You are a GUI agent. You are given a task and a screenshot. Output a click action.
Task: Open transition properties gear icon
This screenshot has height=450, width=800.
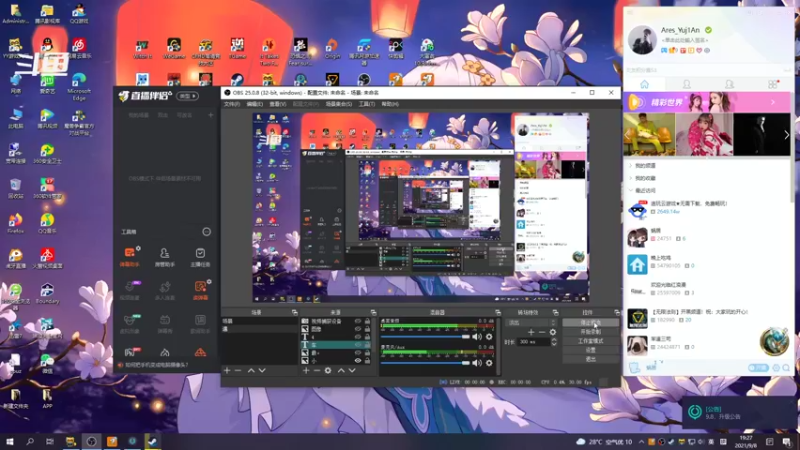coord(553,332)
